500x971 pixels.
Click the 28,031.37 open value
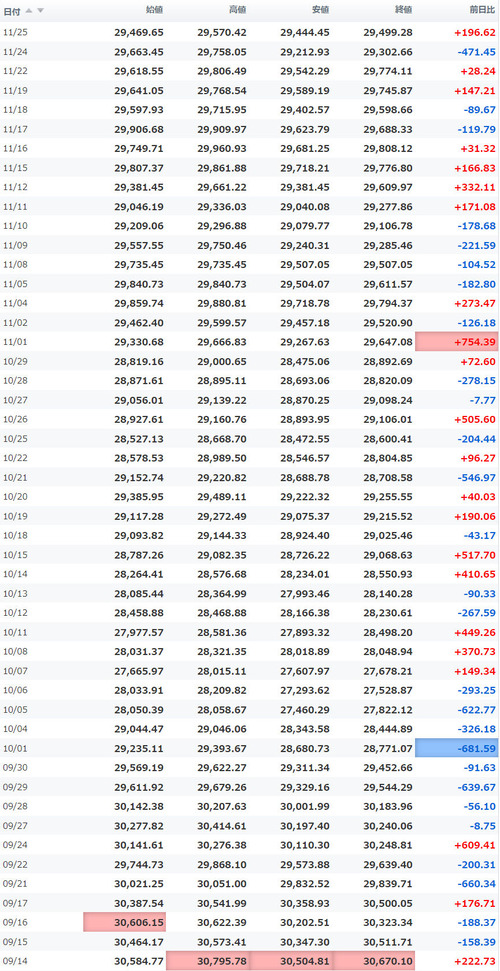point(139,651)
